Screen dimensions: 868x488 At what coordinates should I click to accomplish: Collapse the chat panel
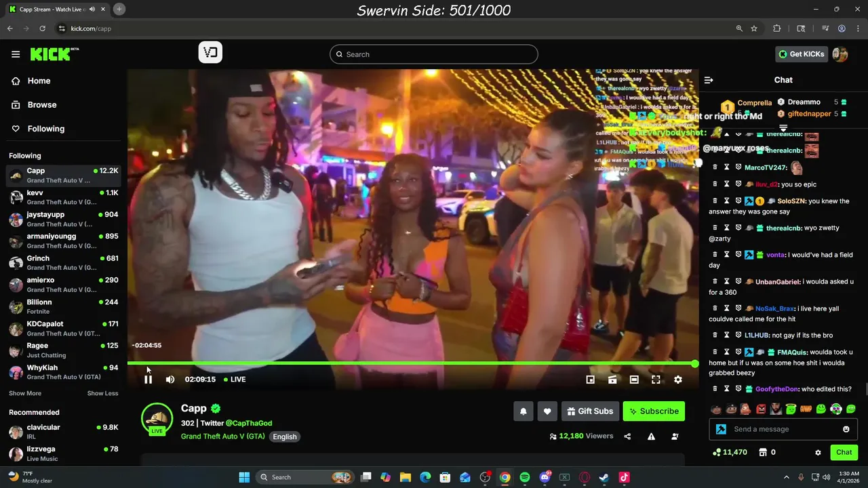click(709, 80)
